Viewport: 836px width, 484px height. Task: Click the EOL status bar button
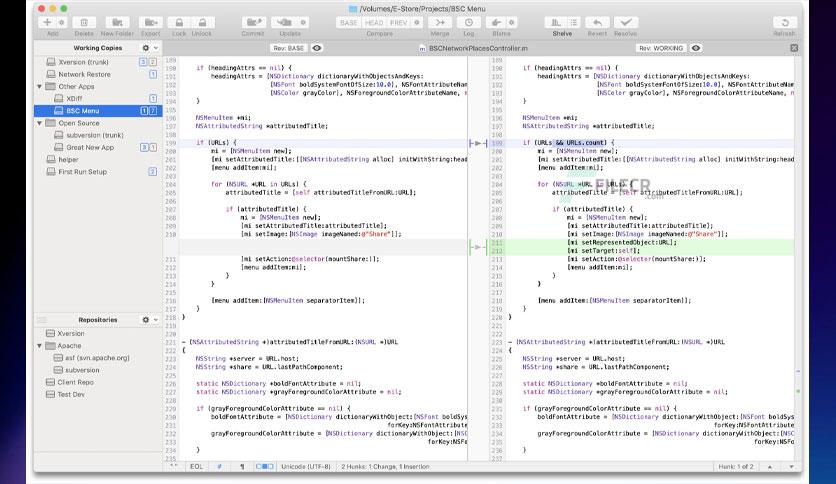(x=196, y=467)
